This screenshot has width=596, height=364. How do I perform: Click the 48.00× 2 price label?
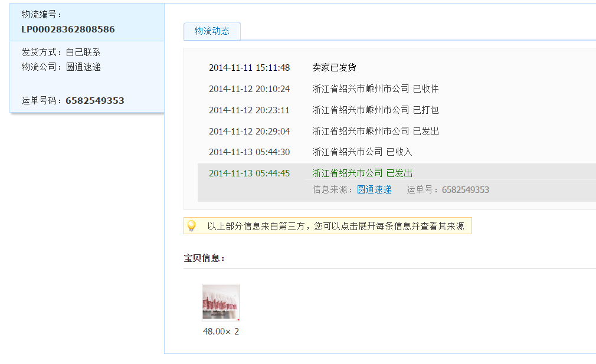click(221, 332)
